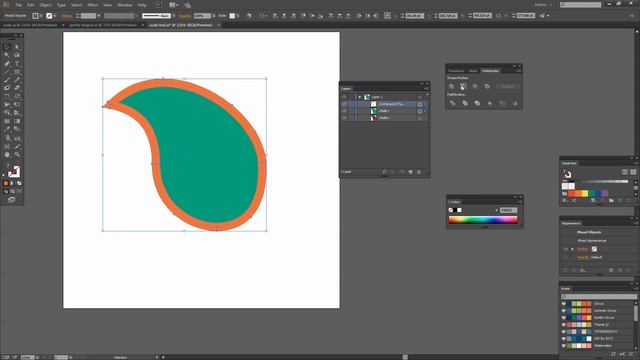Click the Minus Front shape mode icon
Screen dimensions: 640x360
(x=463, y=86)
